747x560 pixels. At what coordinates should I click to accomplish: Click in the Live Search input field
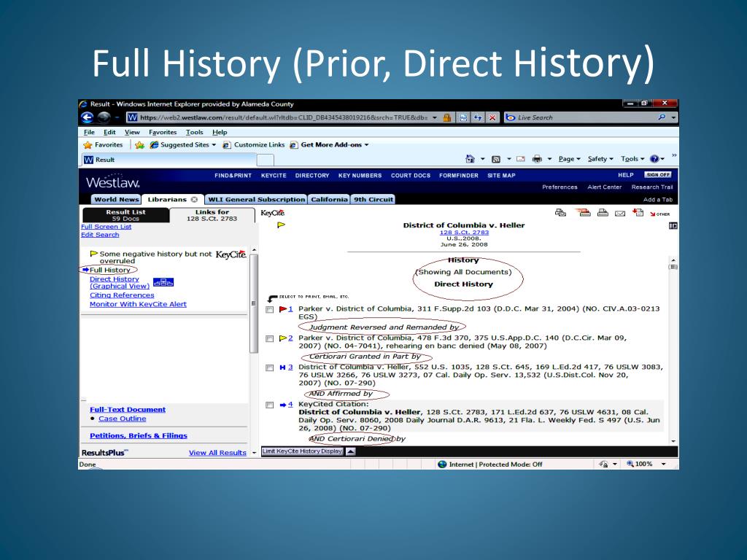(581, 117)
